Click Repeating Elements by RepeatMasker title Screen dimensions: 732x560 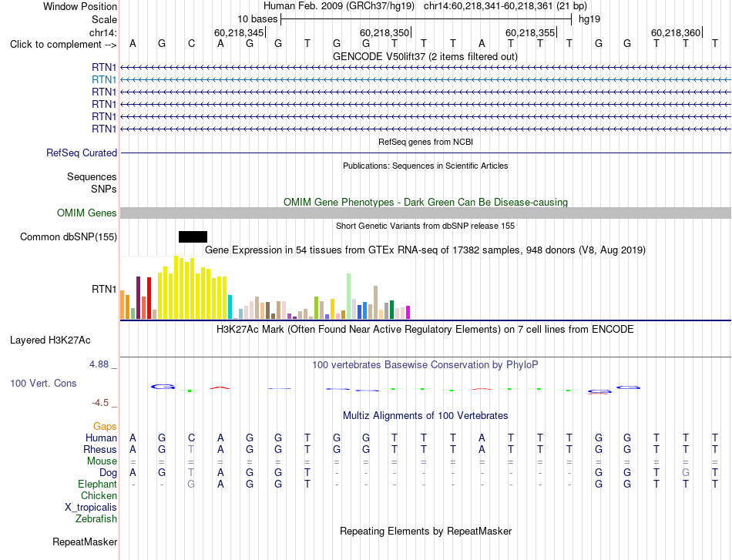426,531
